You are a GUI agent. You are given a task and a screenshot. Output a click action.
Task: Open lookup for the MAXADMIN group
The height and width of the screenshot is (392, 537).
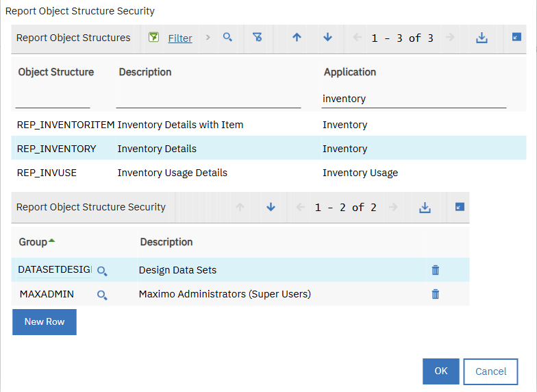click(x=102, y=295)
